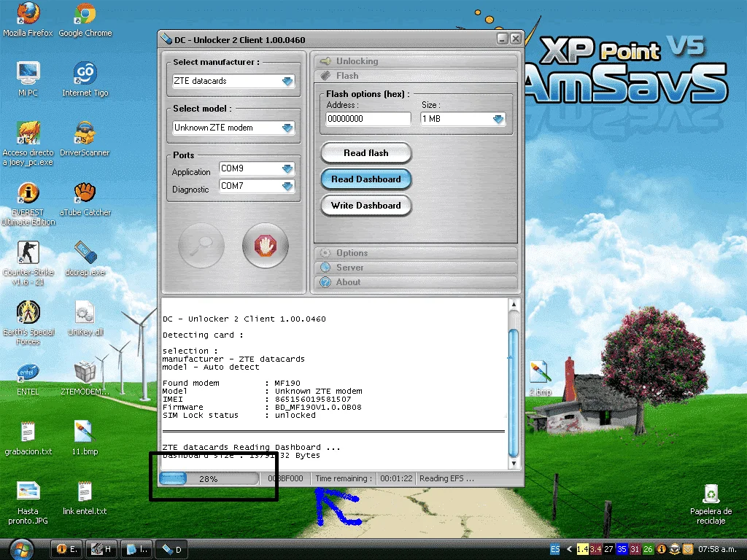The width and height of the screenshot is (747, 560).
Task: Click taskbar button labeled I..
Action: (x=136, y=550)
